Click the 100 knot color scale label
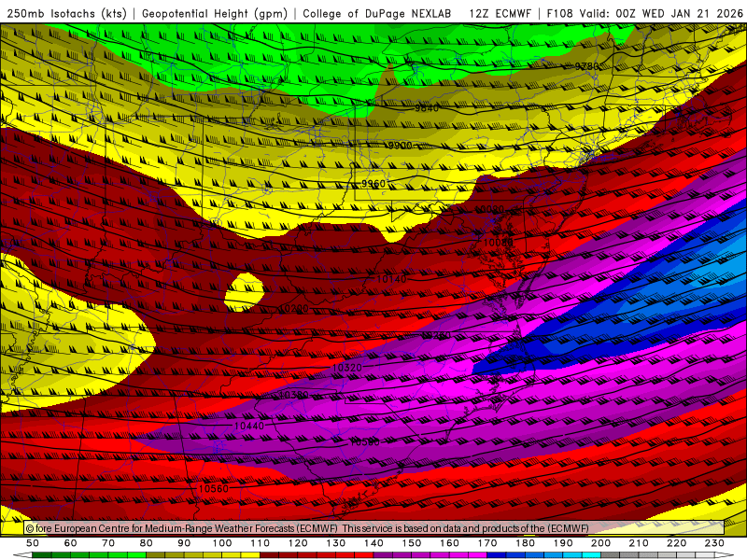The image size is (747, 560). [222, 543]
